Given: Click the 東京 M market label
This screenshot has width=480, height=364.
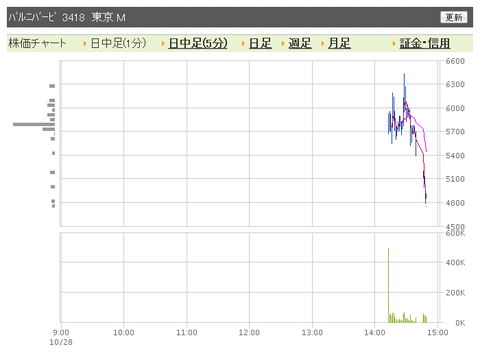Looking at the screenshot, I should click(x=109, y=17).
